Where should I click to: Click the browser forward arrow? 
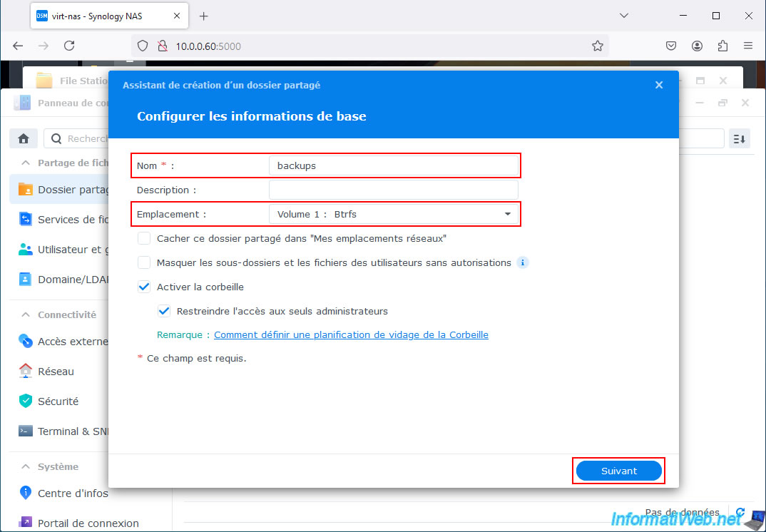tap(44, 46)
